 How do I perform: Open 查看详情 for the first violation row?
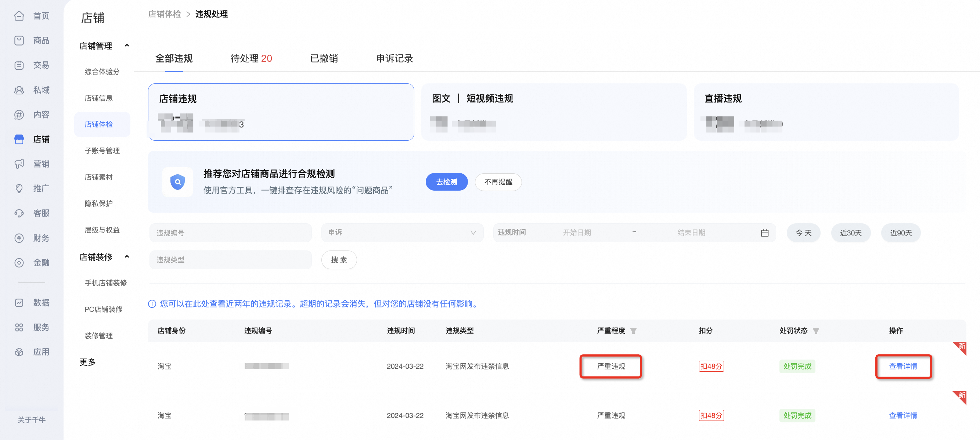click(903, 366)
